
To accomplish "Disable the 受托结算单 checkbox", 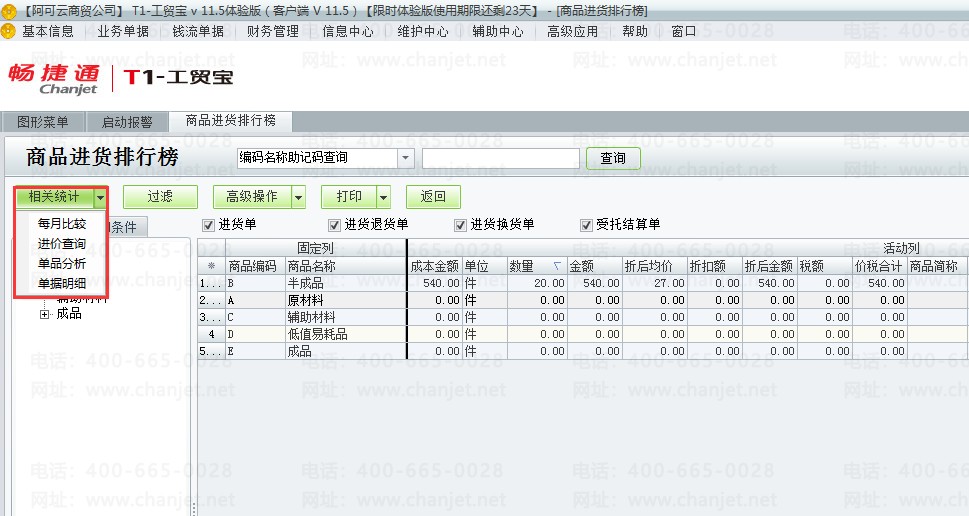I will click(586, 225).
